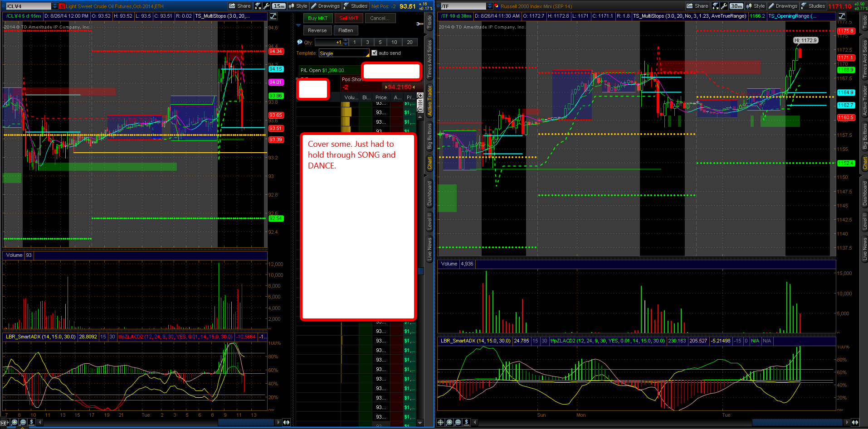Viewport: 868px width, 429px height.
Task: Open the /TF chart quick-settings icon beside Share
Action: [x=716, y=6]
